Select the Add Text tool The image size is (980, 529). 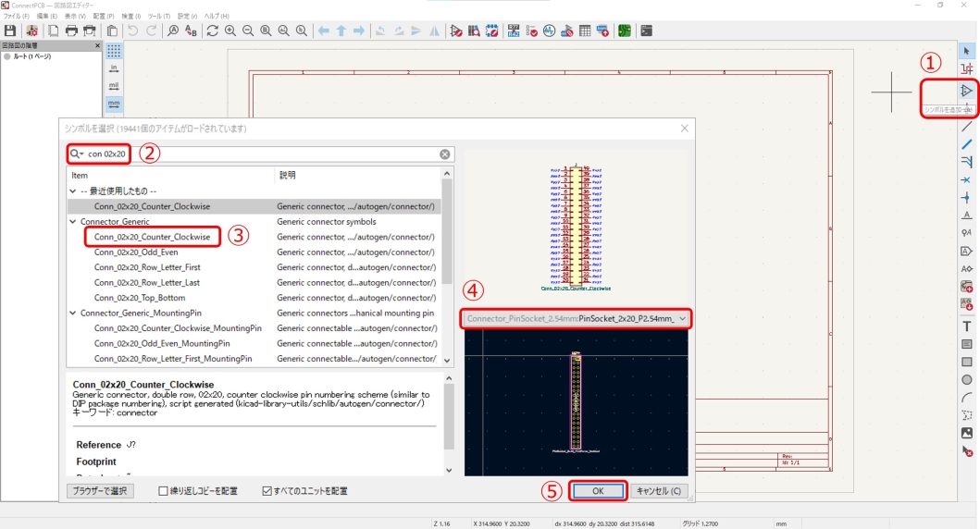tap(966, 326)
